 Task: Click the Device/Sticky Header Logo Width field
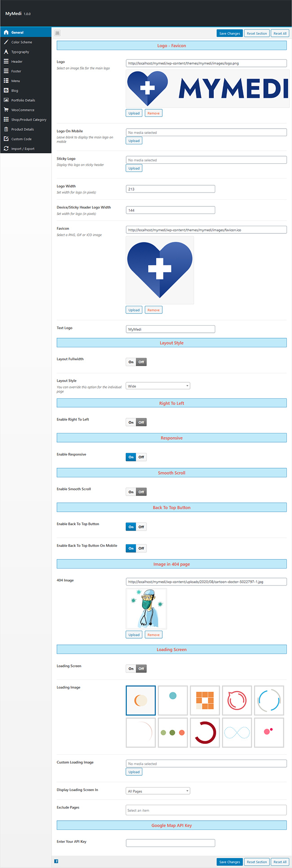pos(170,210)
